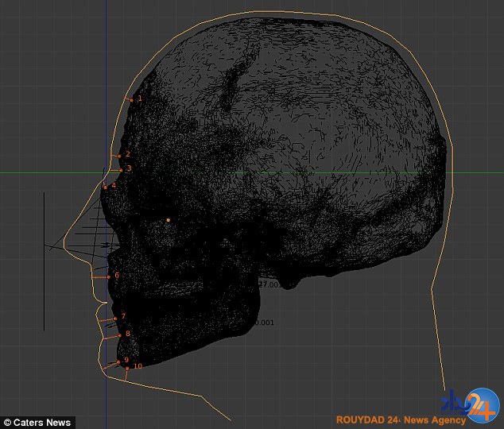Click marker 7 at the upper lip
This screenshot has height=429, width=504.
coord(115,318)
